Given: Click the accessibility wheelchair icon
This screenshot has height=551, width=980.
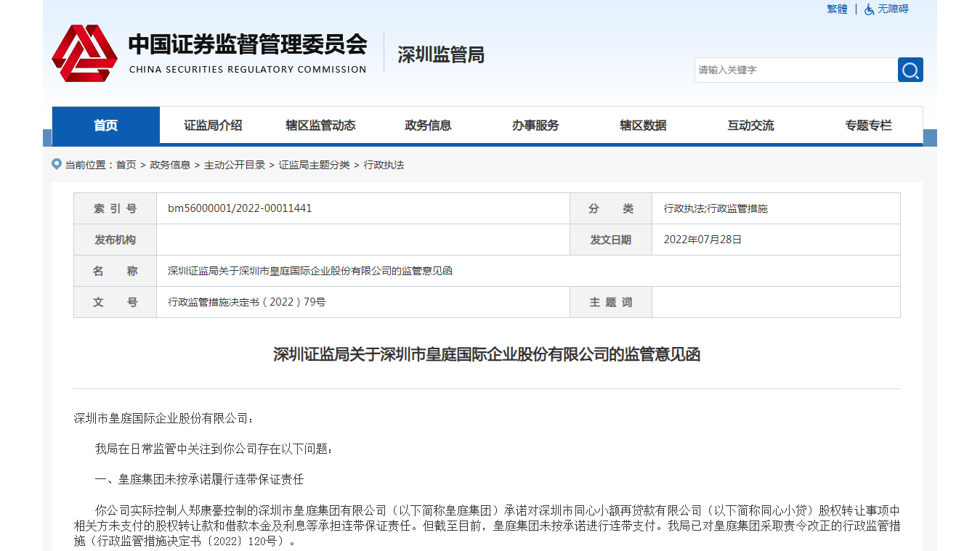Looking at the screenshot, I should click(869, 9).
